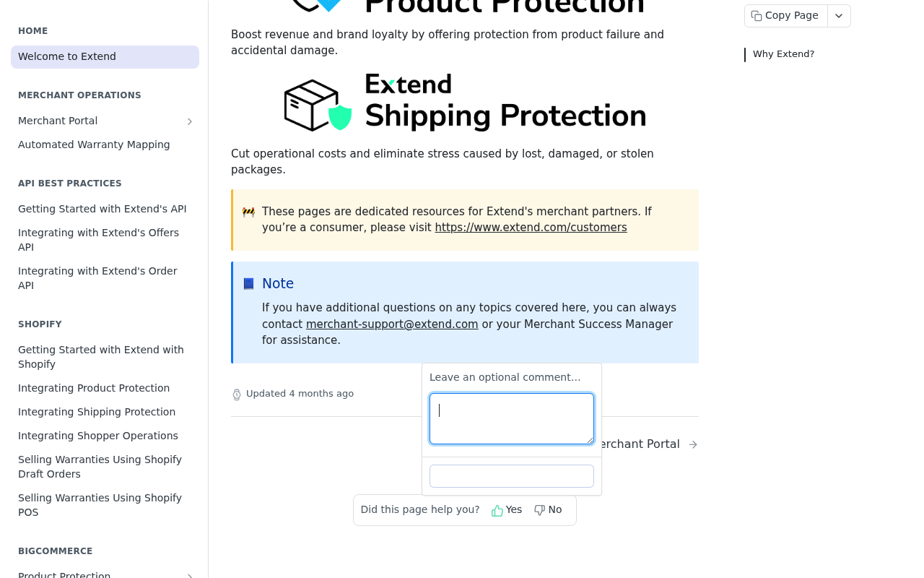
Task: Click the clock icon beside Updated
Action: [237, 394]
